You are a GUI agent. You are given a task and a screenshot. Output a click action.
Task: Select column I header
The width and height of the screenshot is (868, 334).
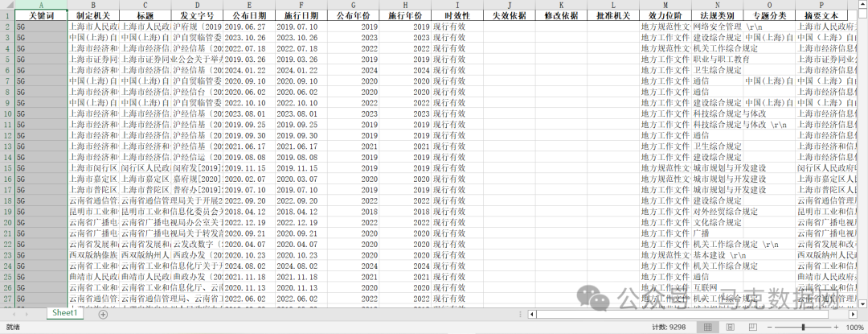pos(457,5)
